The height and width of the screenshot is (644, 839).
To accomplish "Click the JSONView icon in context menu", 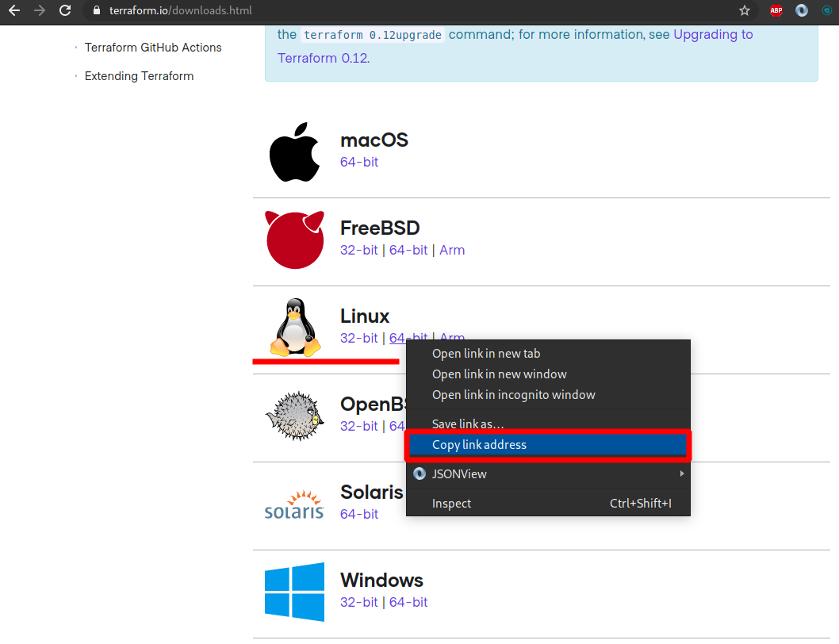I will pyautogui.click(x=419, y=473).
